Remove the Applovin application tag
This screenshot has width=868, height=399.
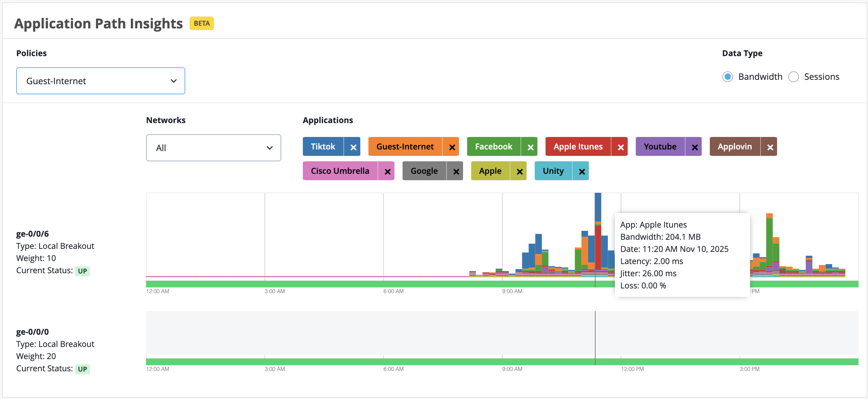(770, 147)
